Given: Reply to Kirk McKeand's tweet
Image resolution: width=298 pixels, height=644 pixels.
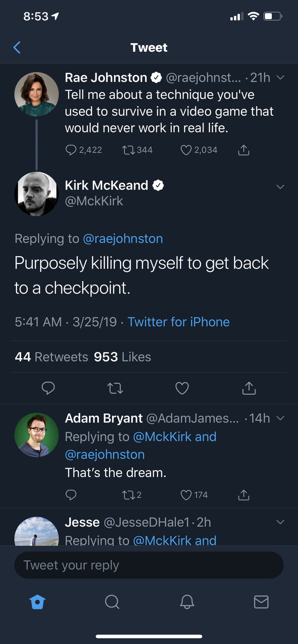Looking at the screenshot, I should [48, 388].
